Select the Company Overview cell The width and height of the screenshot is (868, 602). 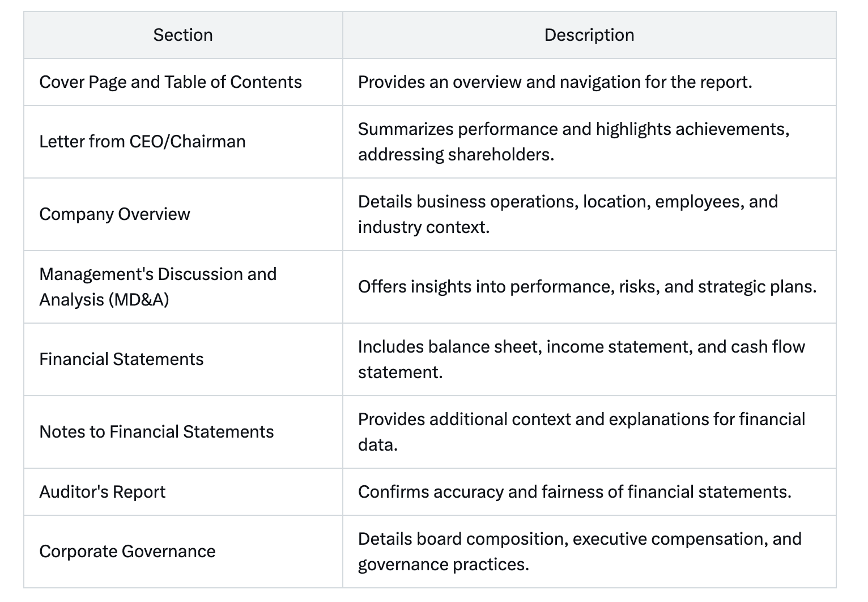pyautogui.click(x=183, y=214)
